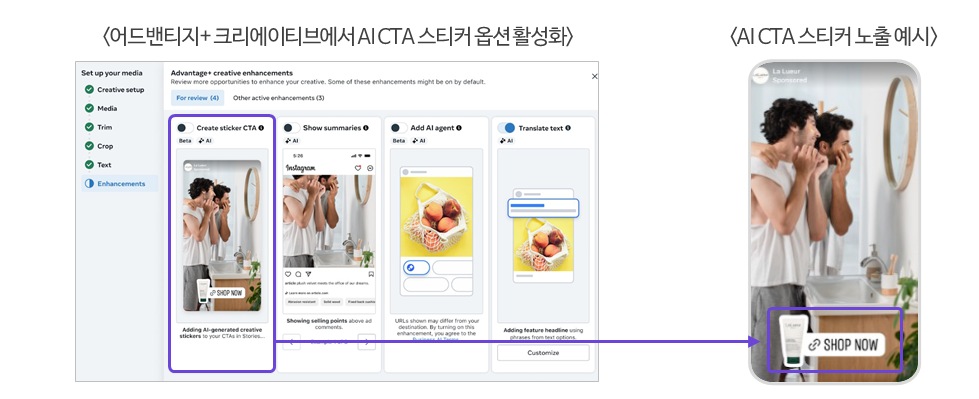Click the "Adding feature headline" description

point(543,333)
